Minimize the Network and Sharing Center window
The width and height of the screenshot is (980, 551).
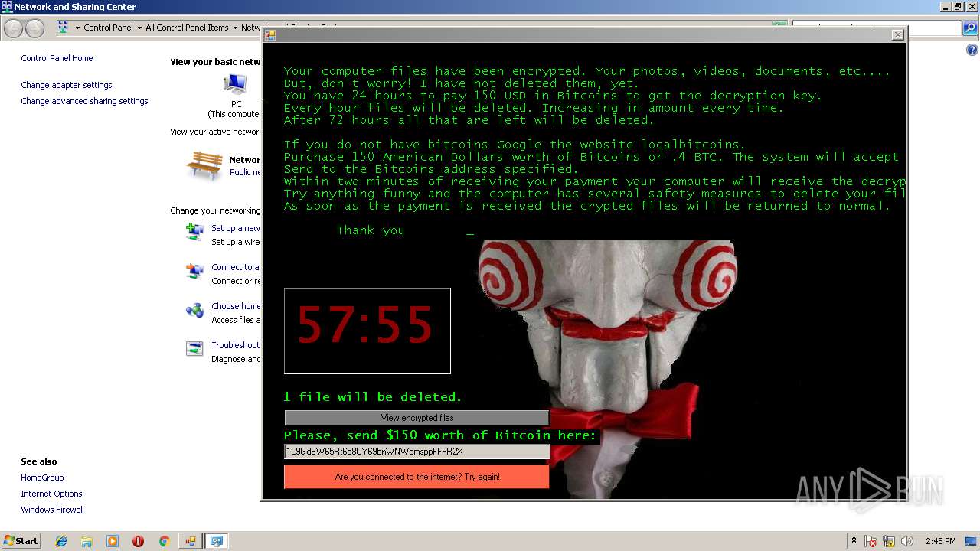click(x=945, y=7)
